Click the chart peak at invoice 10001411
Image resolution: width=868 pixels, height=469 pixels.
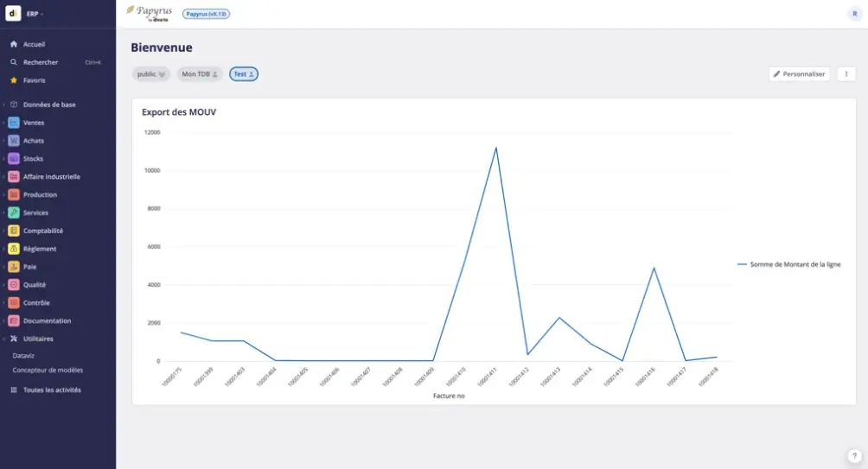[x=496, y=148]
